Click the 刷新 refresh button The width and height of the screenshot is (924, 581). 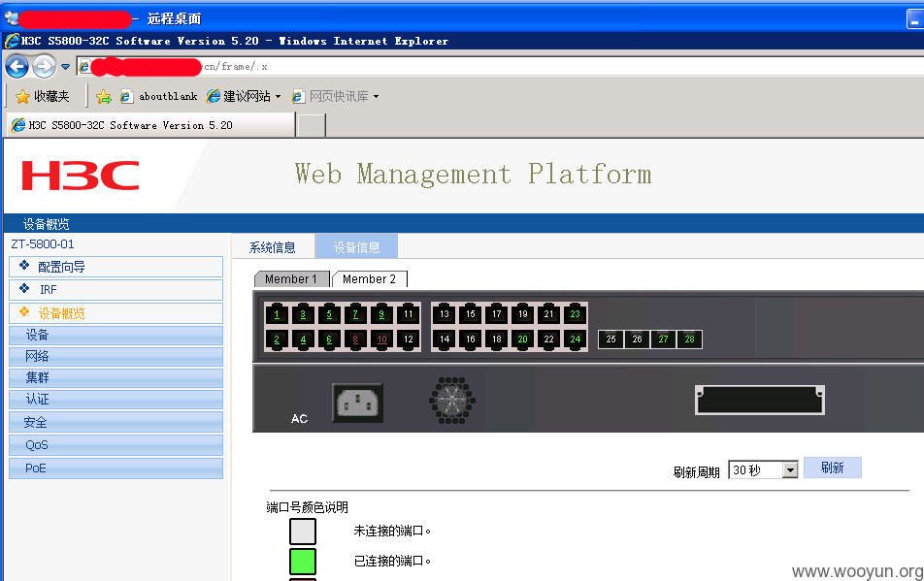pos(832,468)
